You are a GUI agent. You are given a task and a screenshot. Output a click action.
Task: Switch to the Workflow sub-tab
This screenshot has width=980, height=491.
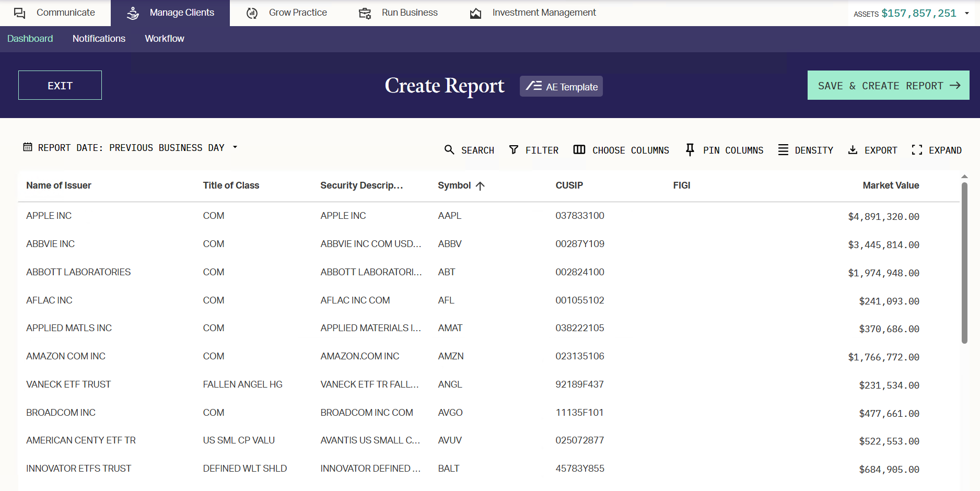tap(165, 39)
